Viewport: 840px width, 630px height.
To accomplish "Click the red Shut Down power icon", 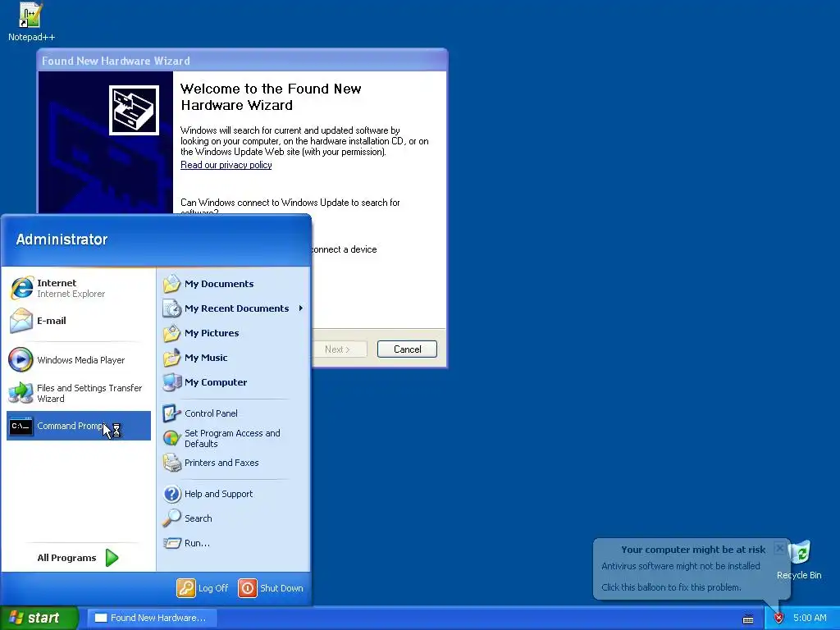I will (248, 587).
